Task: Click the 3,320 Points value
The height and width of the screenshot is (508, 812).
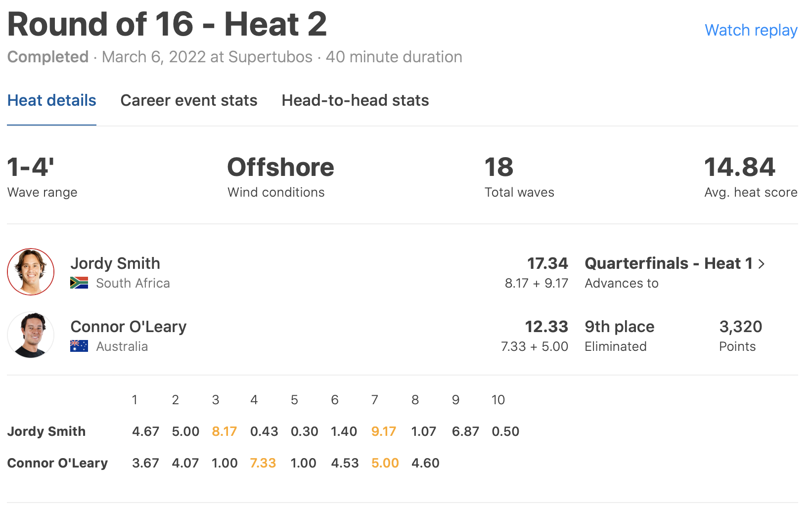Action: tap(740, 327)
